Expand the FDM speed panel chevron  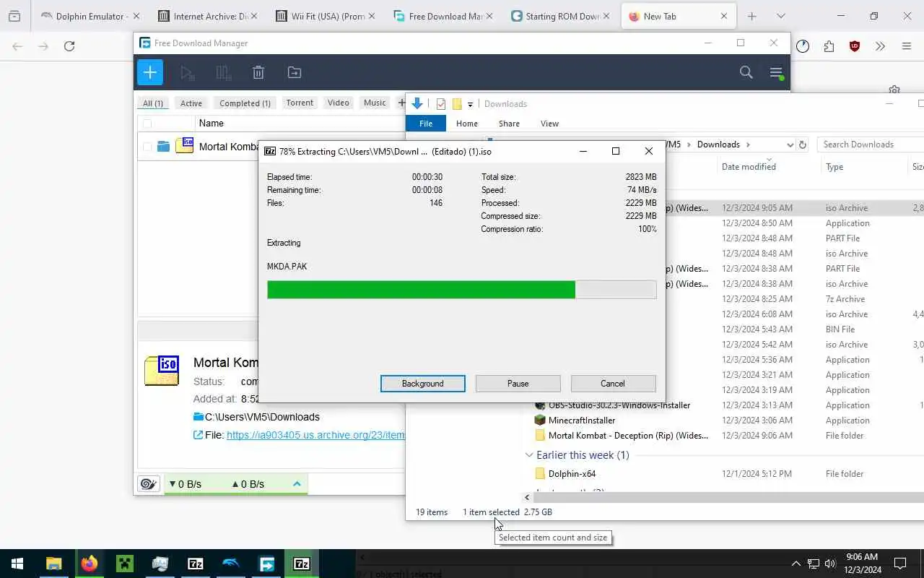pos(297,484)
